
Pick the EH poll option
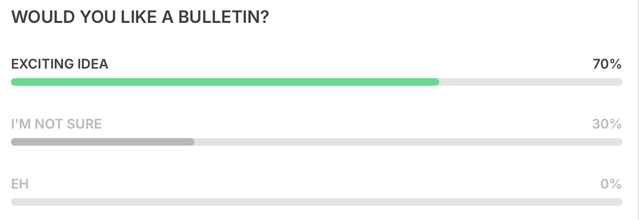(317, 192)
